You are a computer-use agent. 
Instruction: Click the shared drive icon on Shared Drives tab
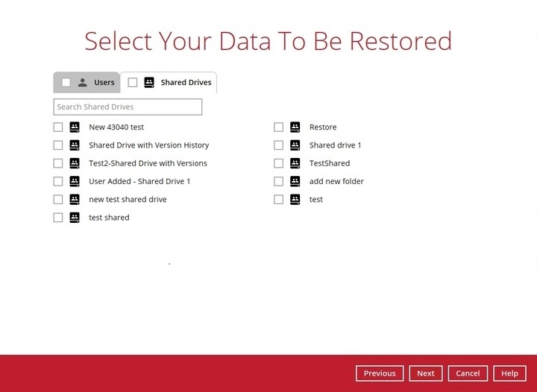tap(149, 83)
